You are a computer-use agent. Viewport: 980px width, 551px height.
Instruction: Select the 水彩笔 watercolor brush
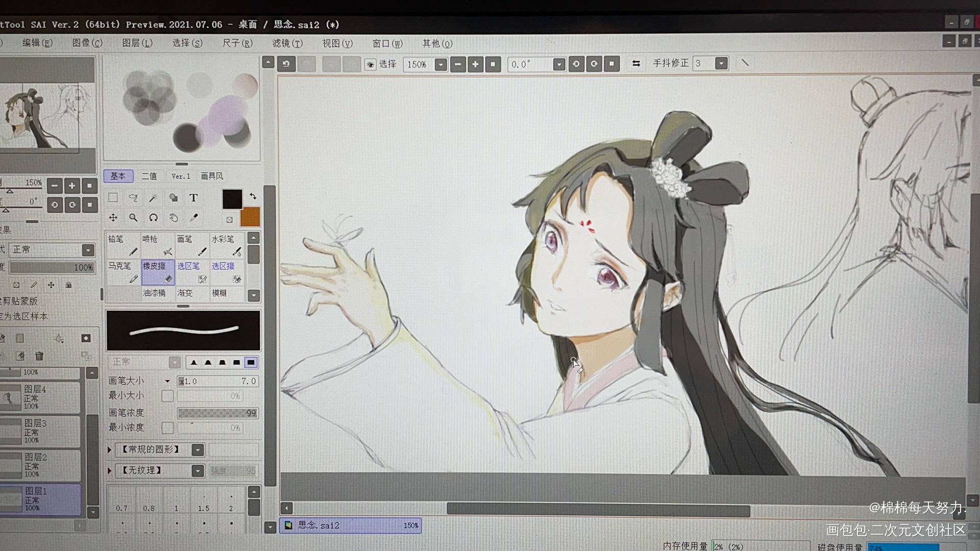tap(226, 245)
